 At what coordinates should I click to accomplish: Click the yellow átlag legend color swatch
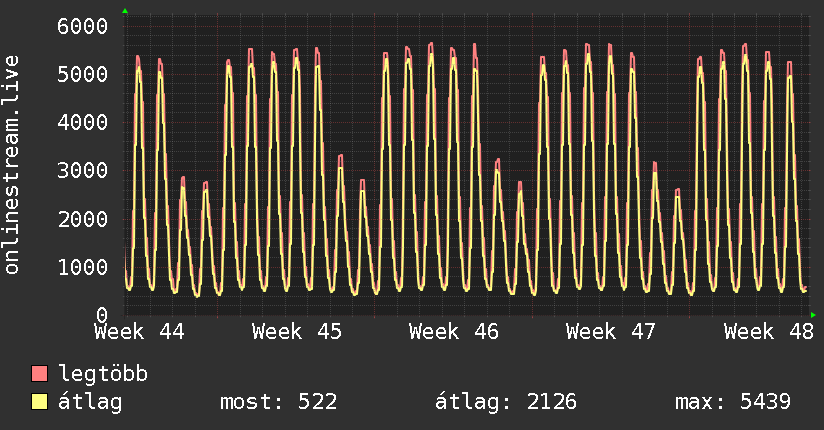pyautogui.click(x=39, y=401)
